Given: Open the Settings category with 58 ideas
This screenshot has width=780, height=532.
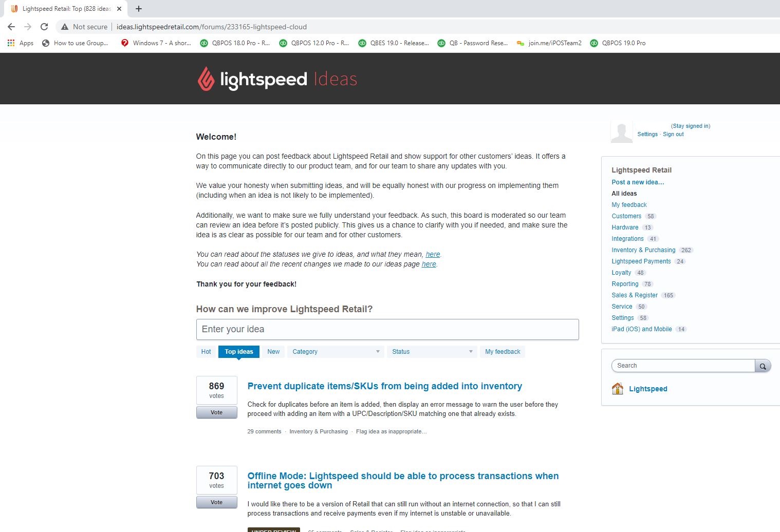Looking at the screenshot, I should coord(623,318).
